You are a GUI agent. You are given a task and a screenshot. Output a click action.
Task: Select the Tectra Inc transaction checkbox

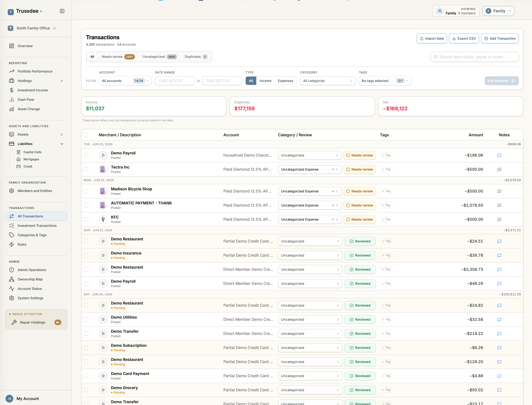coord(86,169)
